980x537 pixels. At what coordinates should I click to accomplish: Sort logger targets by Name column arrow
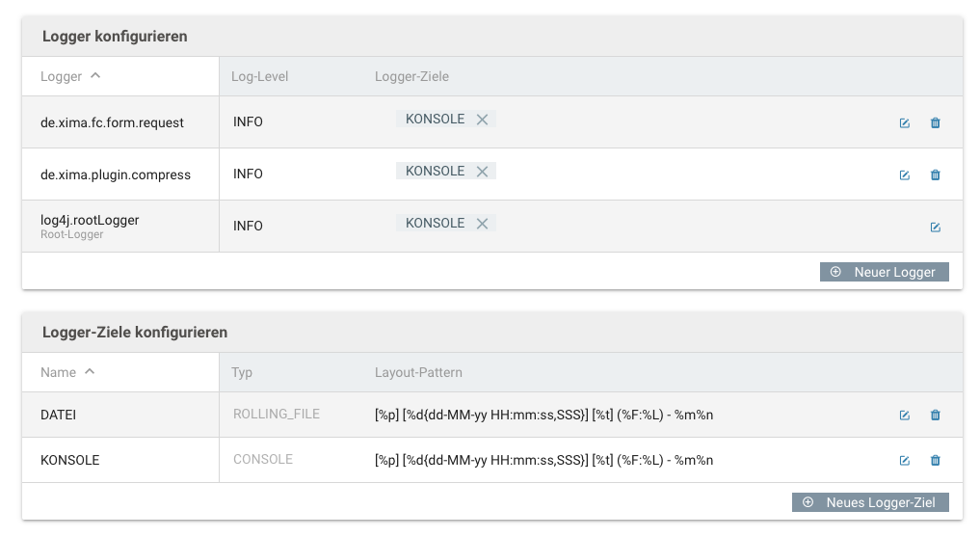[90, 371]
